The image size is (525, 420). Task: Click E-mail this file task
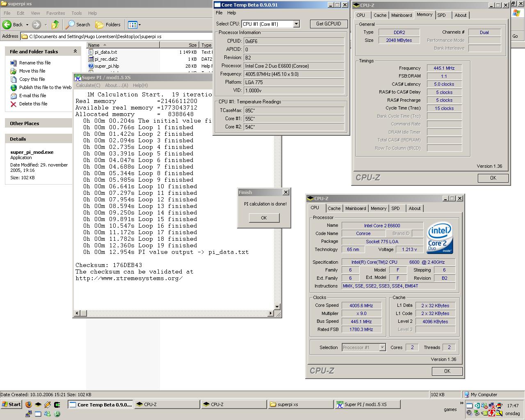click(x=32, y=96)
